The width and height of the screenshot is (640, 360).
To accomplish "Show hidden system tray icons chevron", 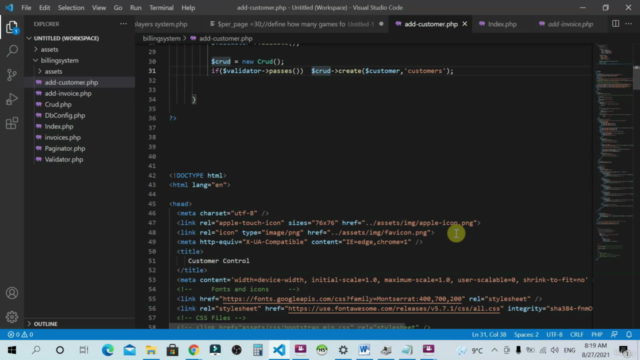I will point(494,350).
